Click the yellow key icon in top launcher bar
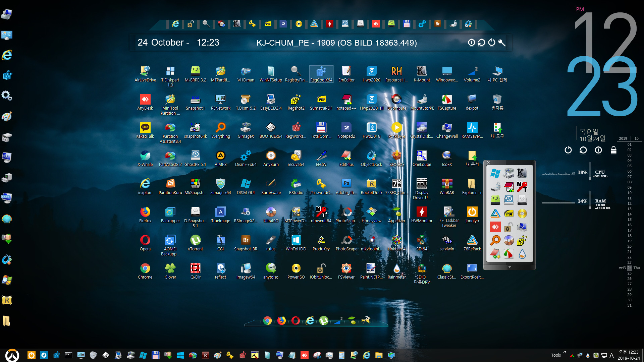This screenshot has width=644, height=362. (x=252, y=24)
